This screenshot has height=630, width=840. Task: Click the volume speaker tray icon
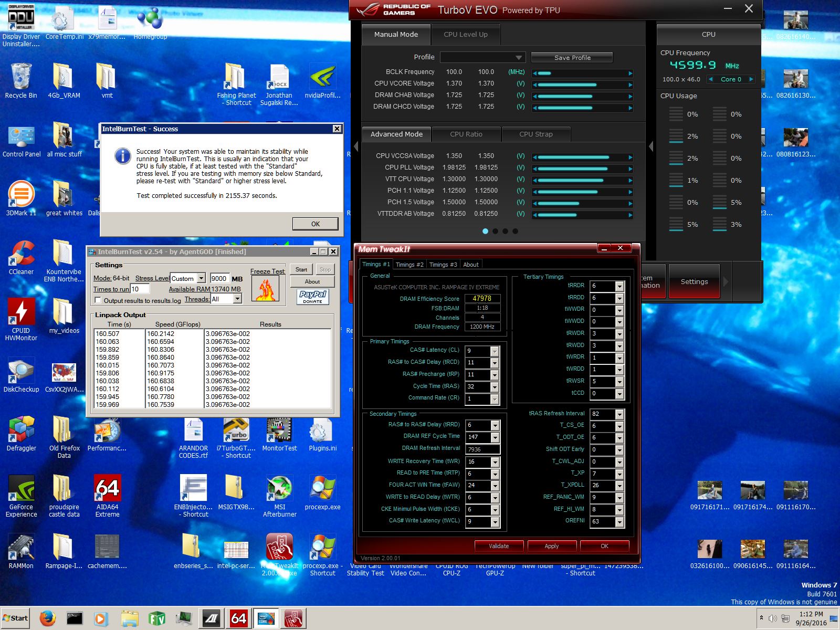coord(772,618)
